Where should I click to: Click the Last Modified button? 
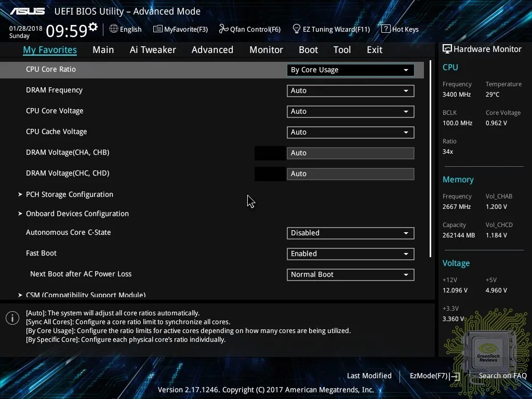click(369, 376)
